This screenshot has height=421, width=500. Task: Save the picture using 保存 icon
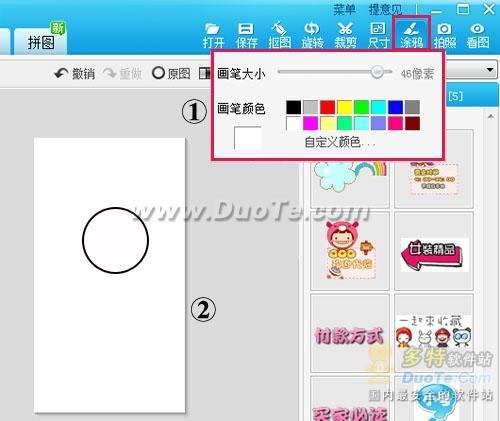pos(246,36)
